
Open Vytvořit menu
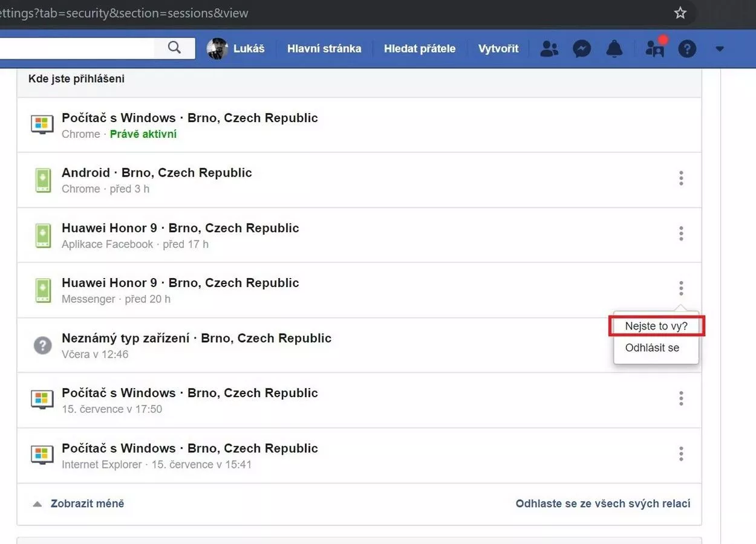tap(498, 48)
